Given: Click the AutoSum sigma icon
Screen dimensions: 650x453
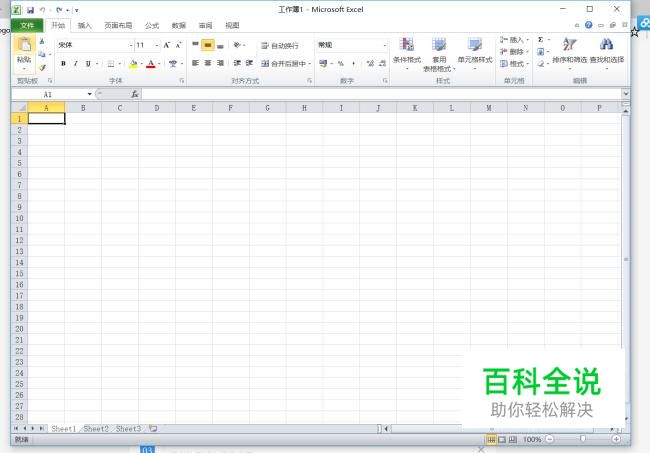Looking at the screenshot, I should tap(541, 40).
